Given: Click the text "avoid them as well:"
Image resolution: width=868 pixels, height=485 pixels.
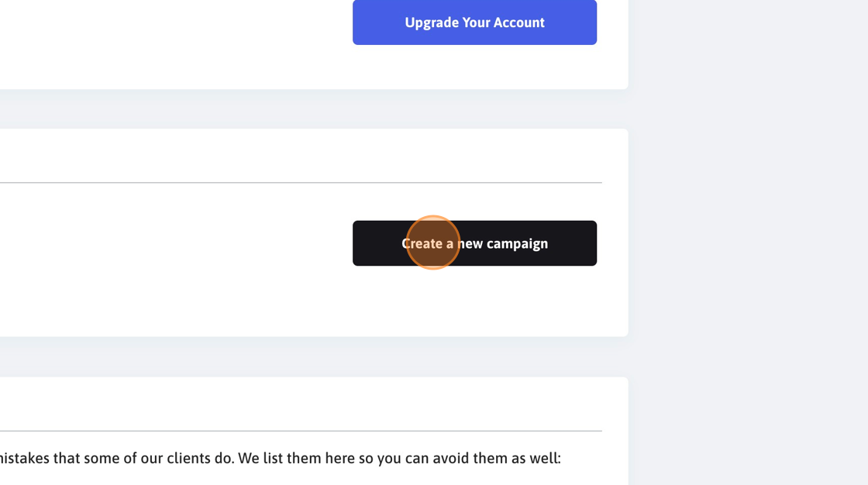Looking at the screenshot, I should click(497, 459).
